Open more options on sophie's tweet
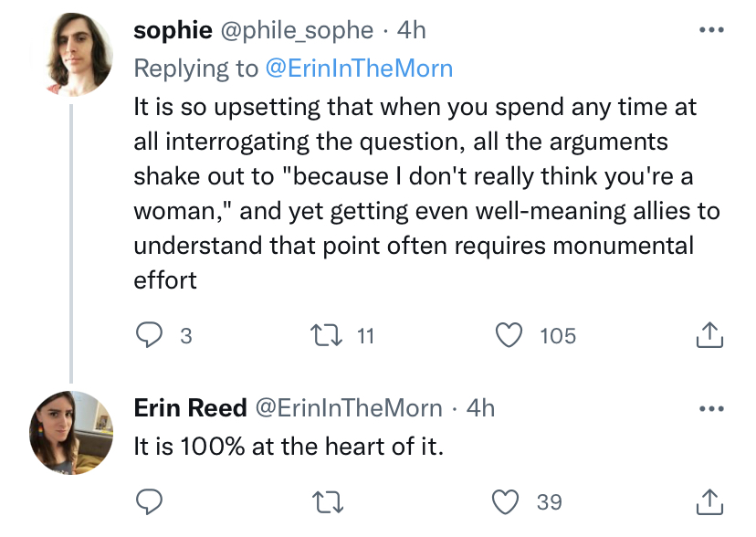Image resolution: width=756 pixels, height=537 pixels. 709,30
